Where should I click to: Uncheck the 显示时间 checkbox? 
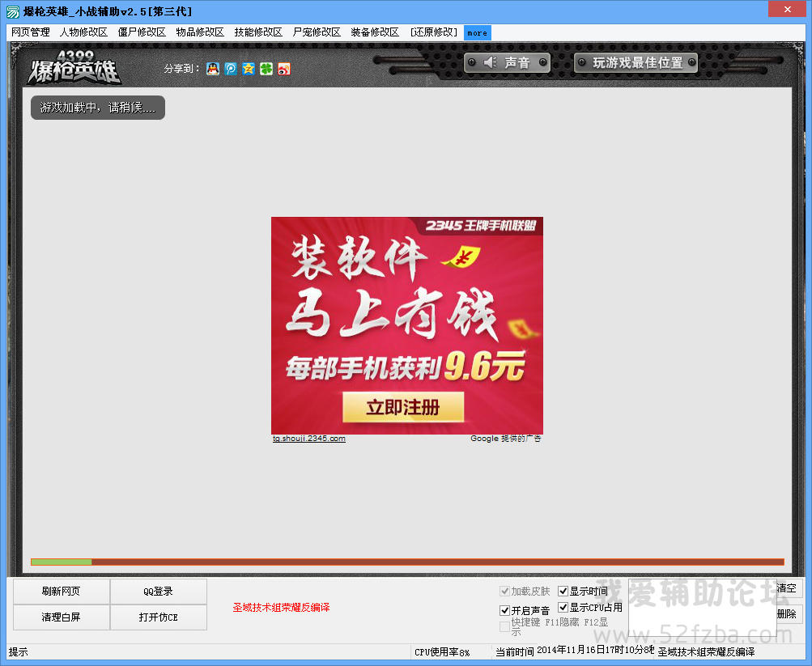[563, 591]
